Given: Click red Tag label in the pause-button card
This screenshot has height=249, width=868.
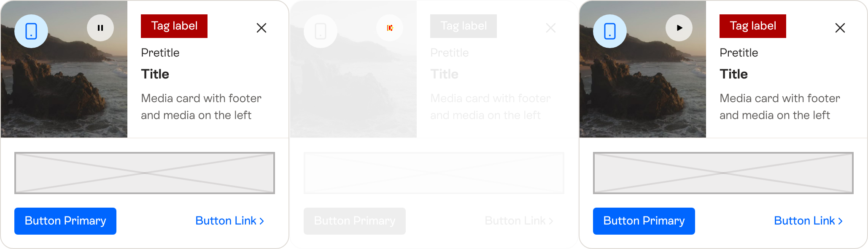Looking at the screenshot, I should [x=174, y=26].
